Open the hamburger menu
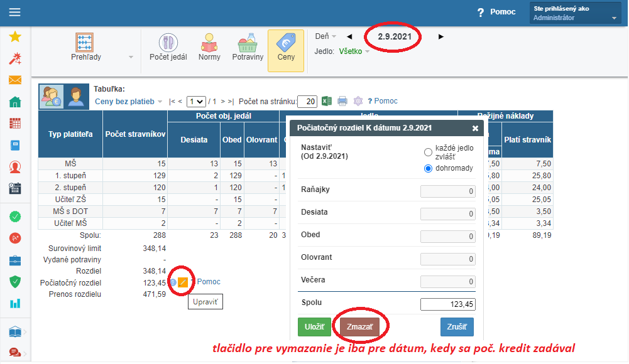The height and width of the screenshot is (364, 629). 14,13
